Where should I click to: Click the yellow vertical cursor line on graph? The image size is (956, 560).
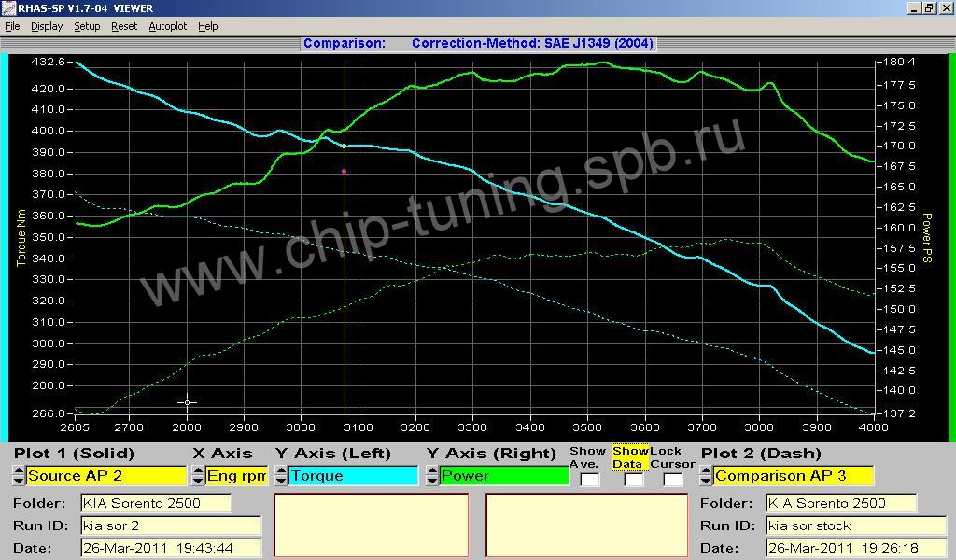click(344, 280)
